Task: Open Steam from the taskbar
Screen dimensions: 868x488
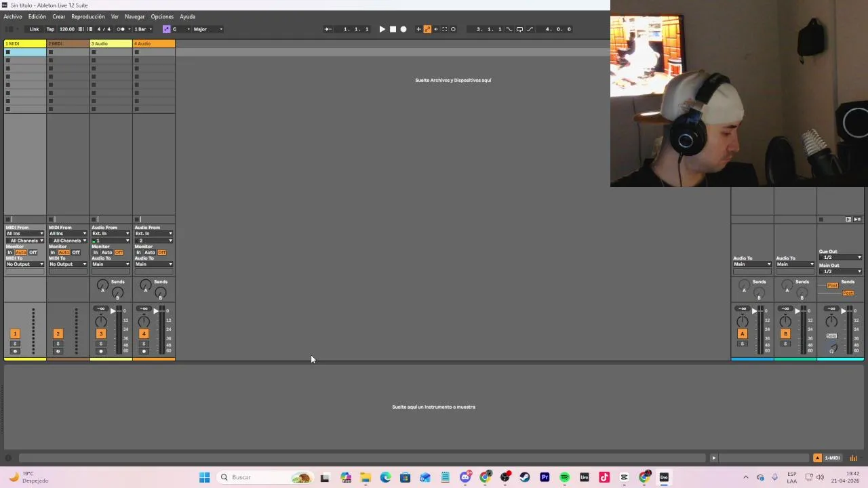Action: [525, 477]
